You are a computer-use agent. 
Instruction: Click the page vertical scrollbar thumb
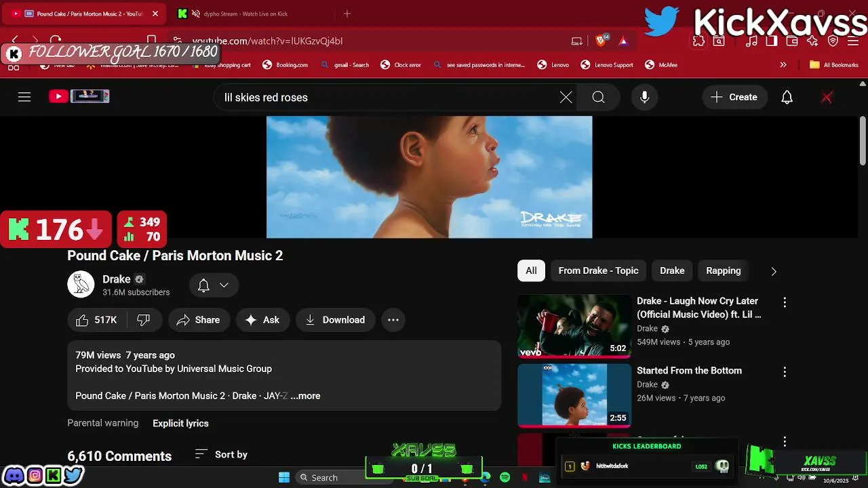coord(863,140)
